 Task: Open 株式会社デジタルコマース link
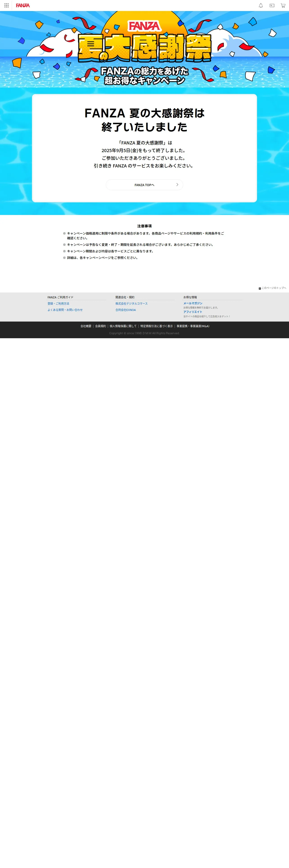coord(131,304)
